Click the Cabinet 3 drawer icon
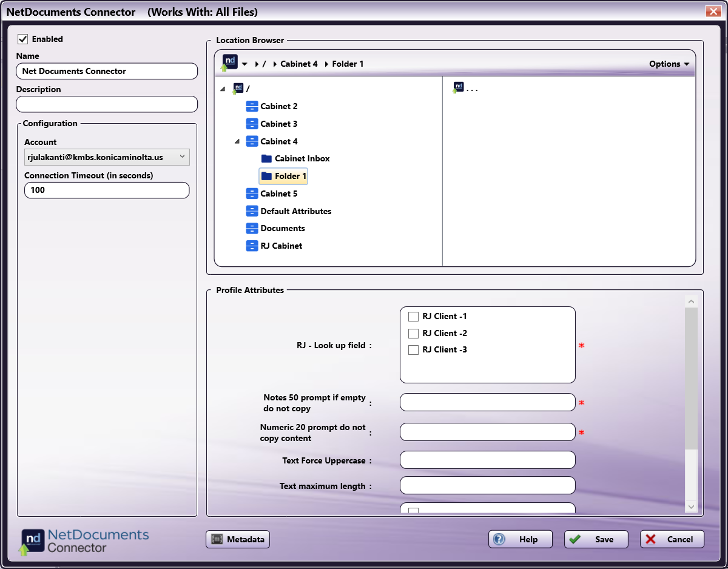 point(252,124)
